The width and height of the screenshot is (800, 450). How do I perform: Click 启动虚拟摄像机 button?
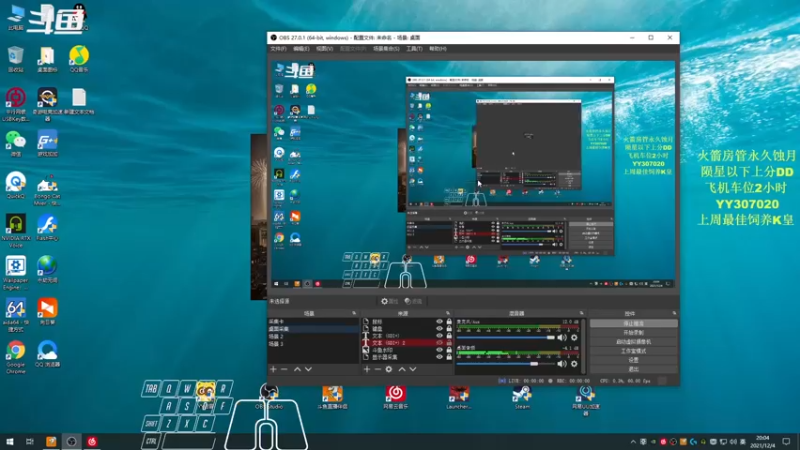tap(634, 341)
